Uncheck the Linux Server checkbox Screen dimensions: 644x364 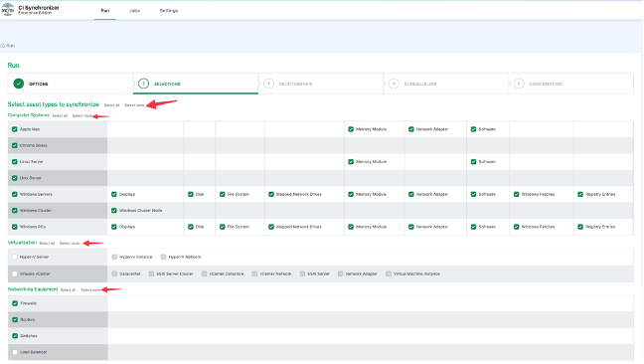pos(15,162)
